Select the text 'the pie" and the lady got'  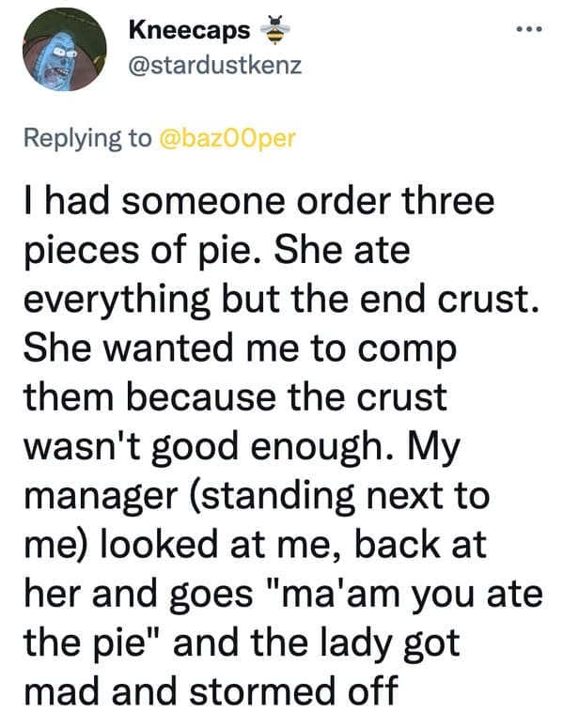coord(242,644)
